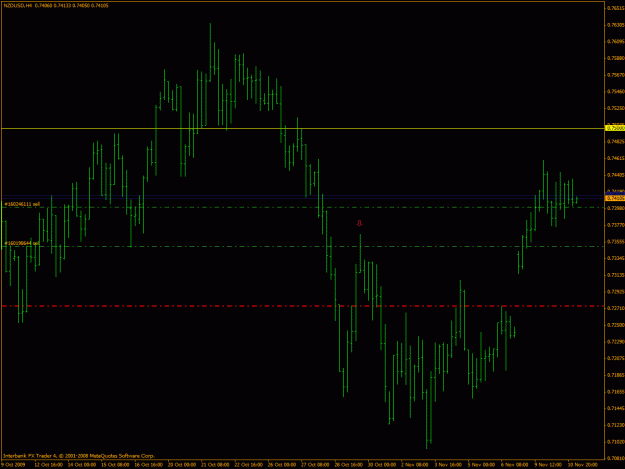The image size is (625, 469).
Task: Click the 0.71445 price scale label
Action: [x=616, y=408]
